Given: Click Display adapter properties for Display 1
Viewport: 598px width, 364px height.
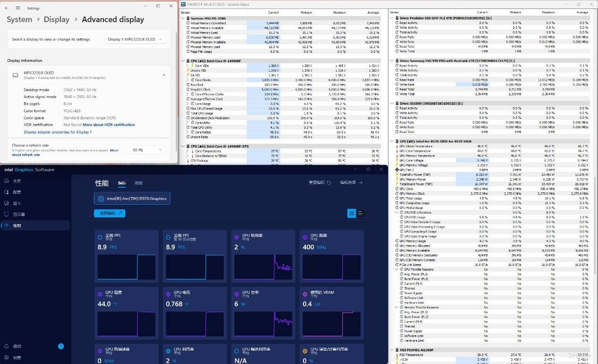Looking at the screenshot, I should [58, 132].
